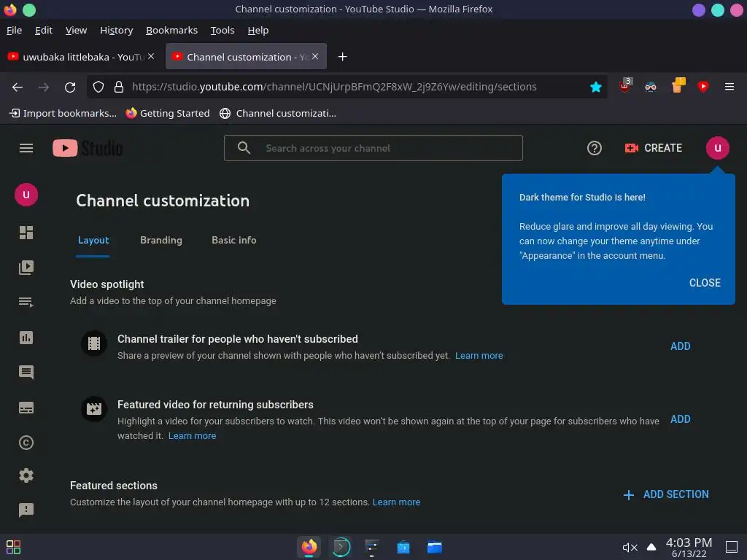Switch to the Branding tab

(161, 241)
